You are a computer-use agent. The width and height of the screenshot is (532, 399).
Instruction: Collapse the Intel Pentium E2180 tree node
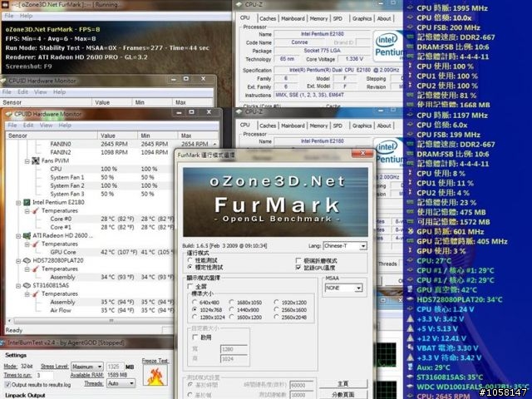[x=18, y=203]
